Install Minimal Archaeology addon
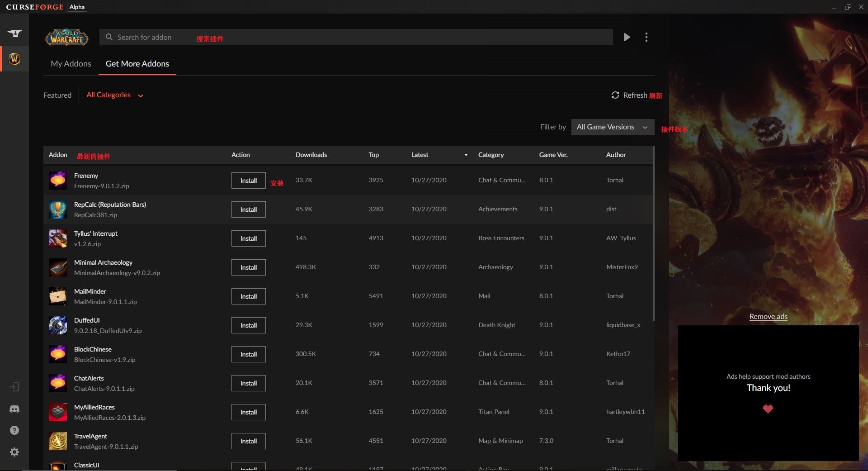 click(249, 267)
